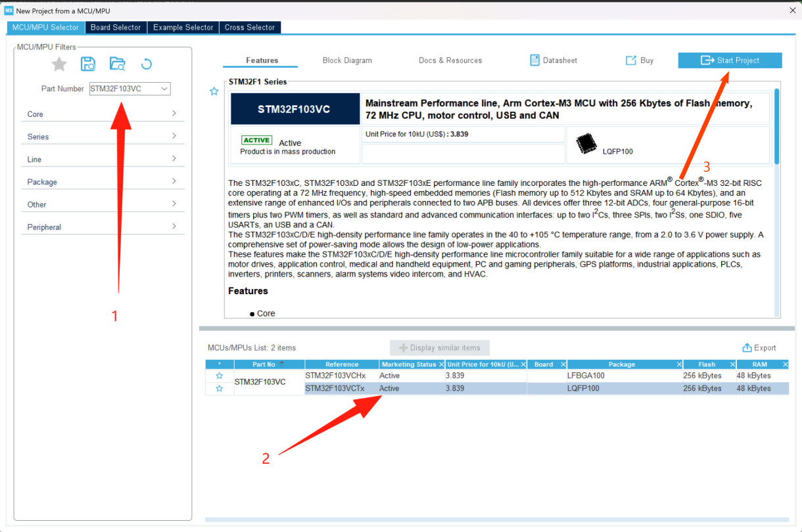The image size is (802, 532).
Task: Toggle favorite star beside STM32F1 Series panel
Action: 214,91
